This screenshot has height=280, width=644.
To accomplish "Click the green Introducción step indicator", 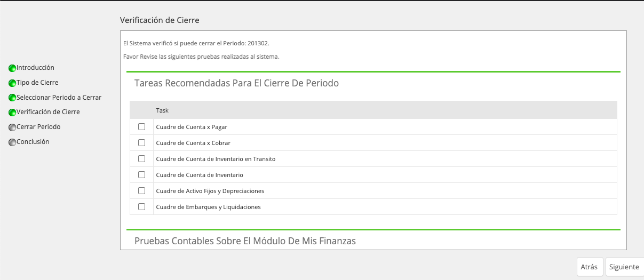I will 12,68.
